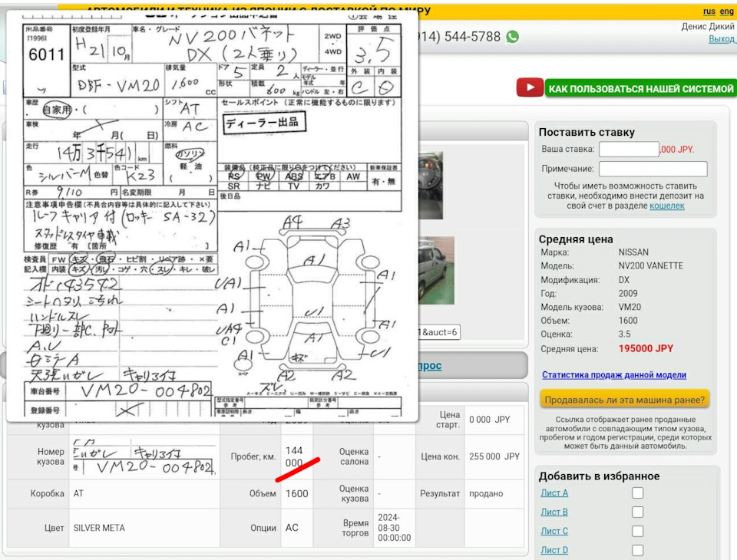The height and width of the screenshot is (560, 737).
Task: Open the Лист C favorites link
Action: pyautogui.click(x=554, y=531)
